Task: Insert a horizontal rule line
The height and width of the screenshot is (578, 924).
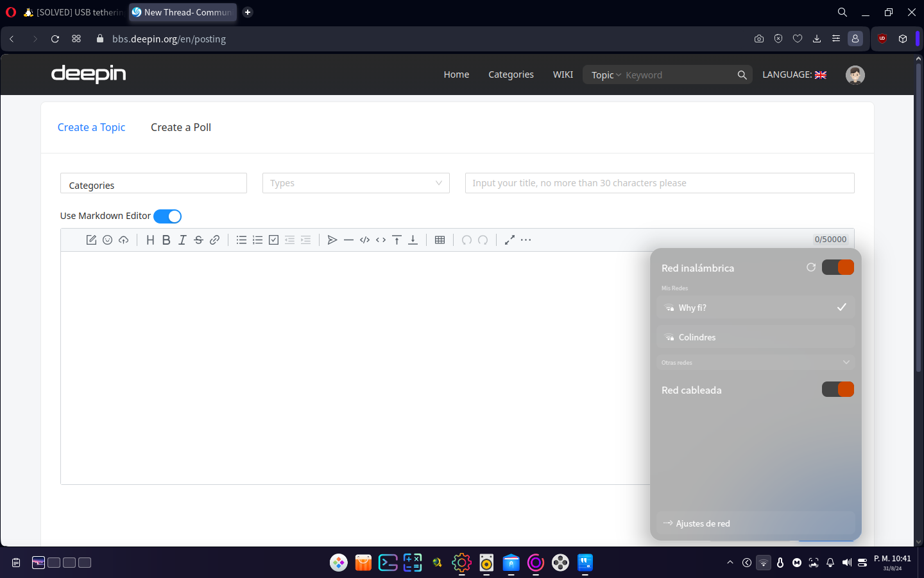Action: (x=348, y=240)
